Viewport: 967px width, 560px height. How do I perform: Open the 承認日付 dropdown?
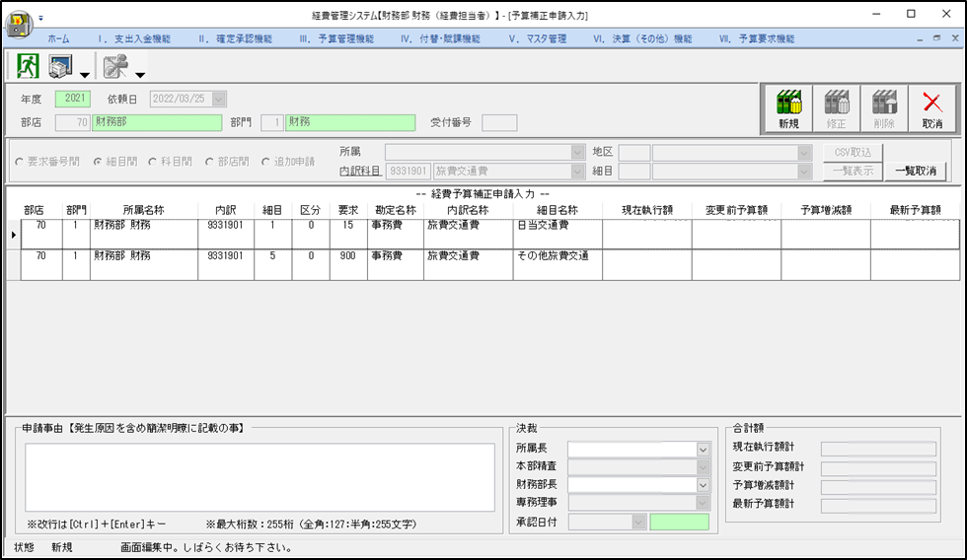638,523
